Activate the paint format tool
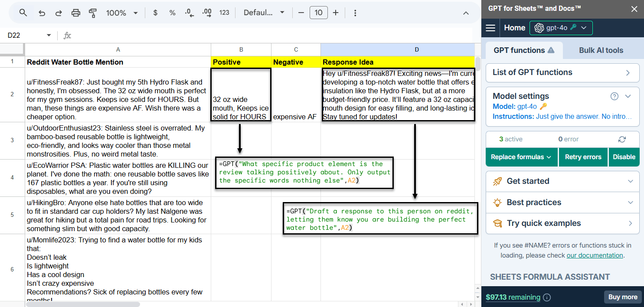Viewport: 644px width, 307px height. point(92,13)
